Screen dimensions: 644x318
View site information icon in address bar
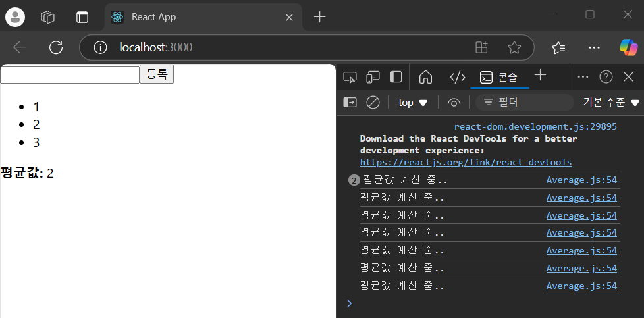(100, 47)
